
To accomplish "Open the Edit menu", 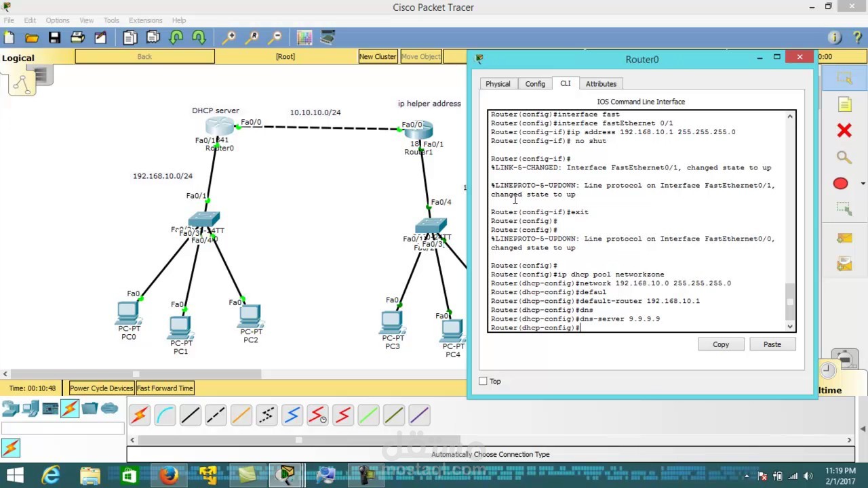I will [30, 20].
